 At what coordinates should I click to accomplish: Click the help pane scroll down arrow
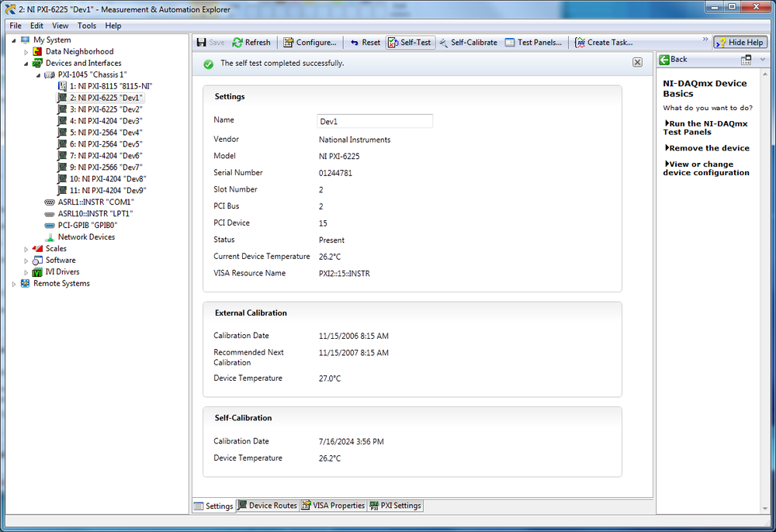pyautogui.click(x=765, y=508)
